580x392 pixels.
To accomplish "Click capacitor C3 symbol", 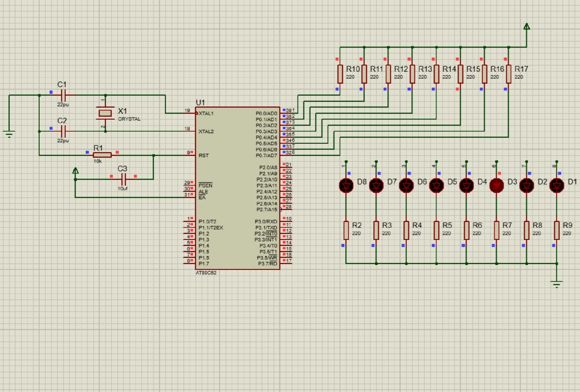I will [123, 179].
